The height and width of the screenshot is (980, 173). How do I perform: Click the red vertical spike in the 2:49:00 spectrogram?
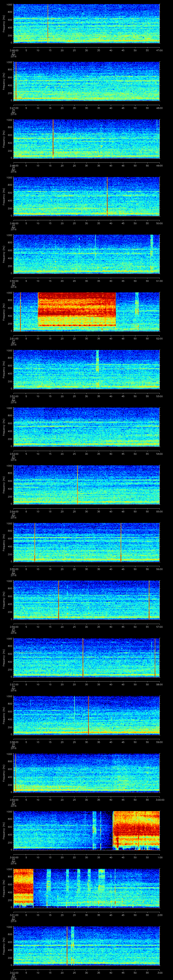click(x=107, y=196)
